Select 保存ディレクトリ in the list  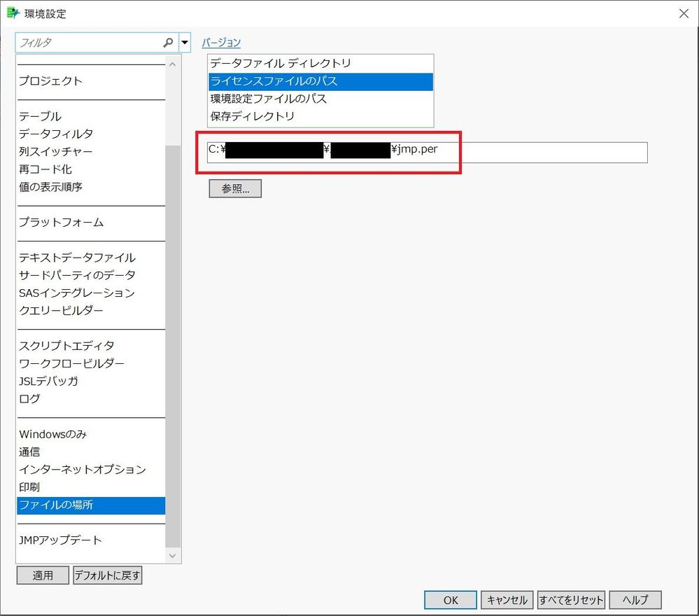(x=320, y=116)
